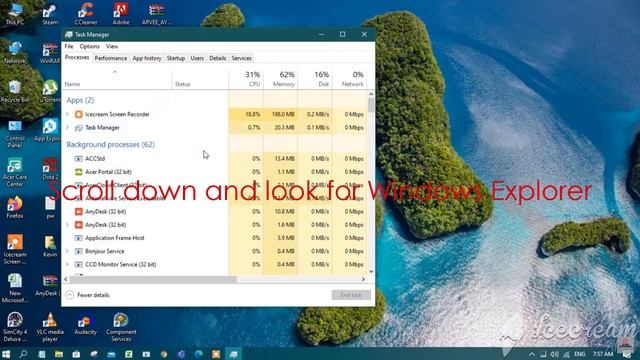Open the Microsoft Edge taskbar icon
640x360 pixels.
click(x=198, y=354)
